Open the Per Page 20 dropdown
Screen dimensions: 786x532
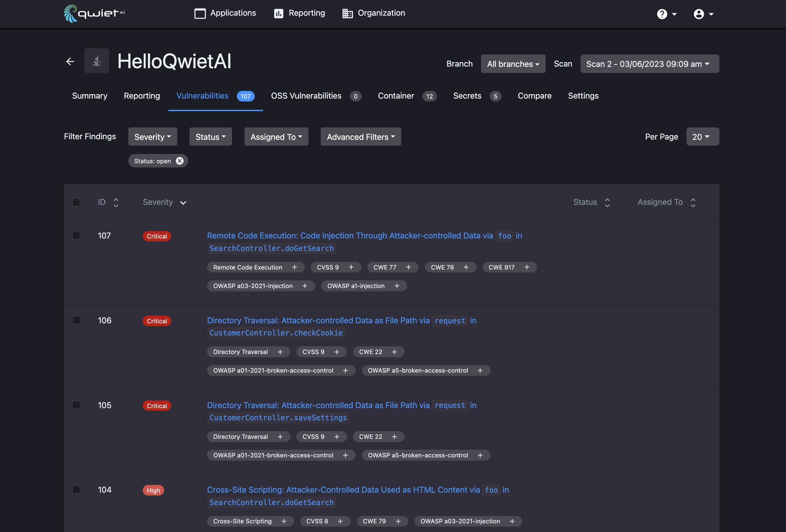(x=703, y=137)
